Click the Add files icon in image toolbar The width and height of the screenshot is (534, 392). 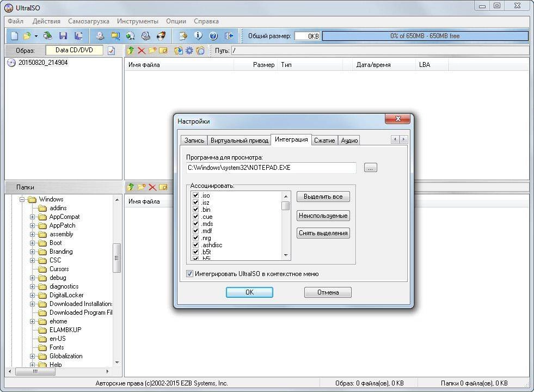[x=179, y=51]
